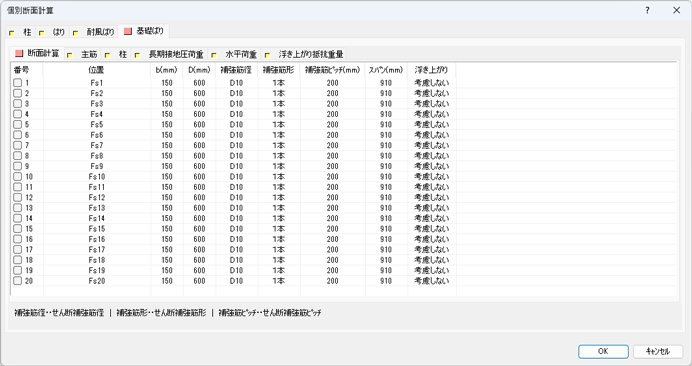Click the span value 910 in row Fs19

[386, 270]
